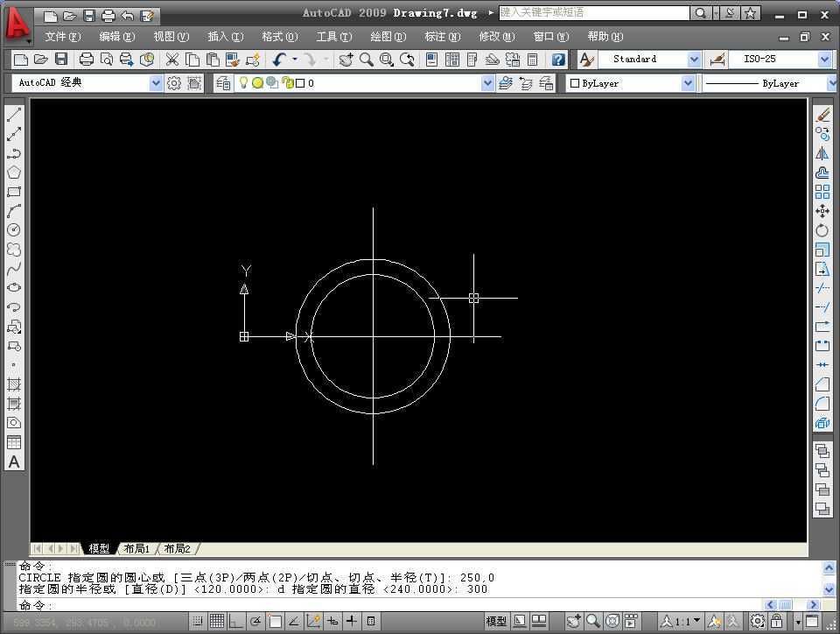The width and height of the screenshot is (840, 634).
Task: Select the Offset tool
Action: (822, 173)
